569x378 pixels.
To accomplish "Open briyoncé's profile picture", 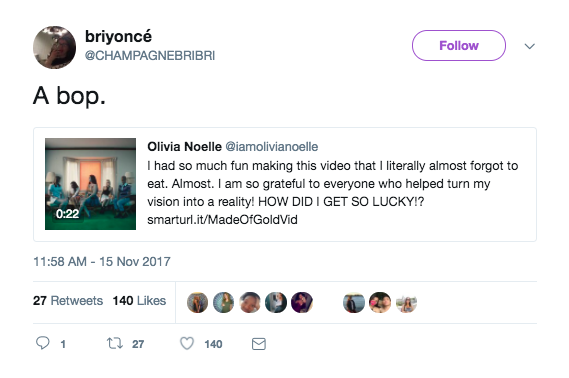I will pos(54,47).
